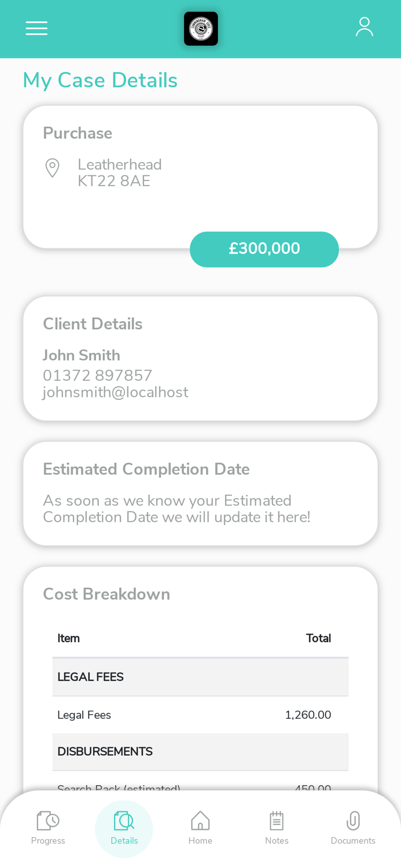This screenshot has height=868, width=401.
Task: Tap the user profile icon
Action: point(364,27)
